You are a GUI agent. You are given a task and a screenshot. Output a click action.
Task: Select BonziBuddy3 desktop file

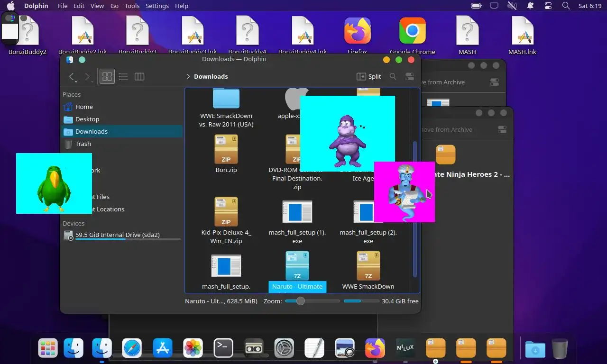tap(138, 36)
